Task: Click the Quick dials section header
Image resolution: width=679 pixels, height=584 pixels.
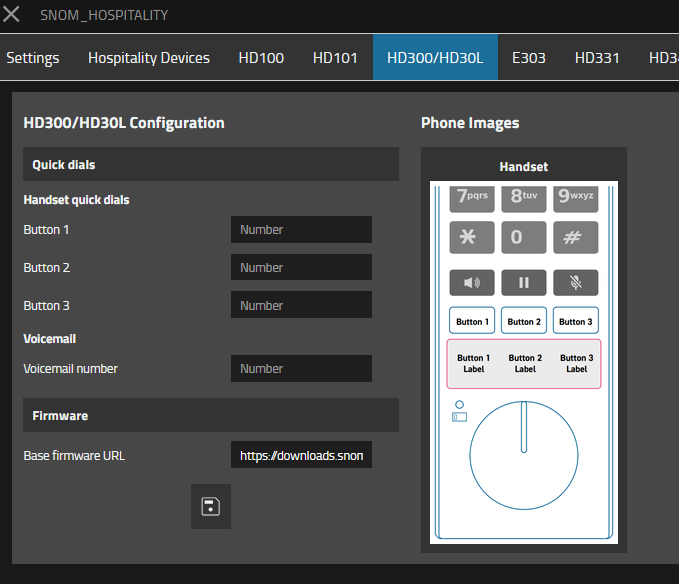Action: pyautogui.click(x=210, y=164)
